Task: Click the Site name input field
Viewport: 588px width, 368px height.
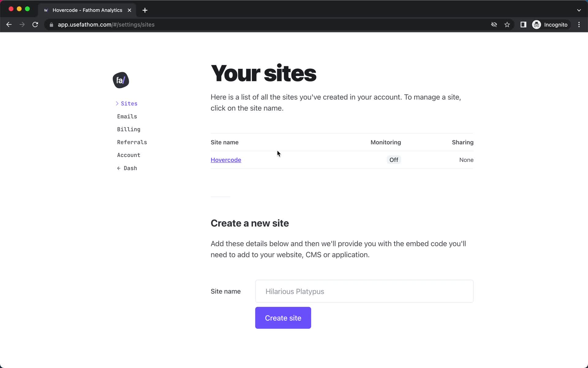Action: tap(365, 292)
